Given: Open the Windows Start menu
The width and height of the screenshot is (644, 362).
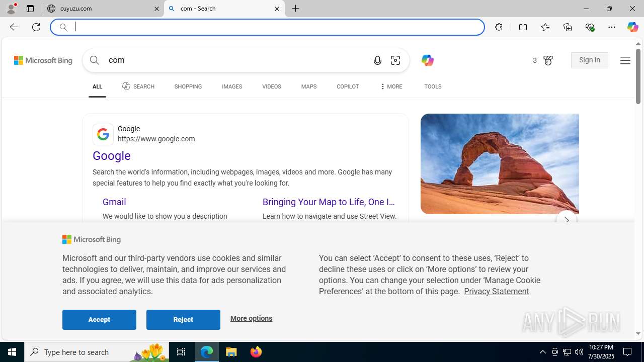Looking at the screenshot, I should [x=12, y=352].
